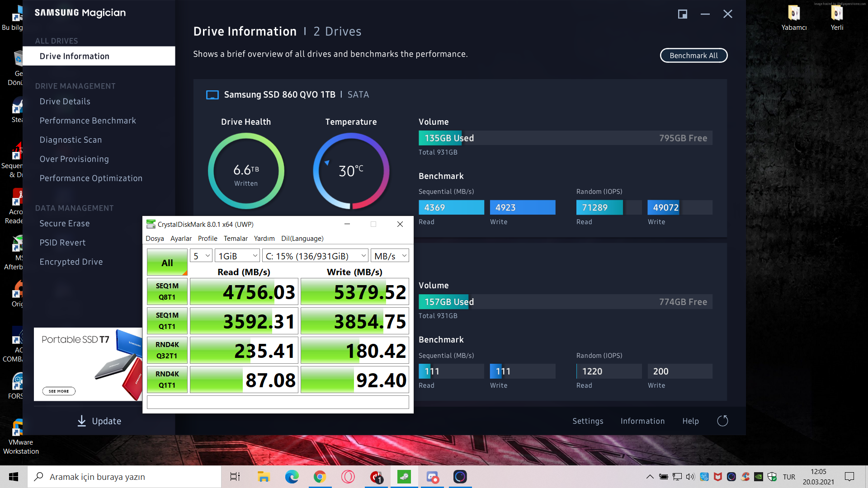868x488 pixels.
Task: Click the refresh icon beside Help
Action: click(x=722, y=421)
